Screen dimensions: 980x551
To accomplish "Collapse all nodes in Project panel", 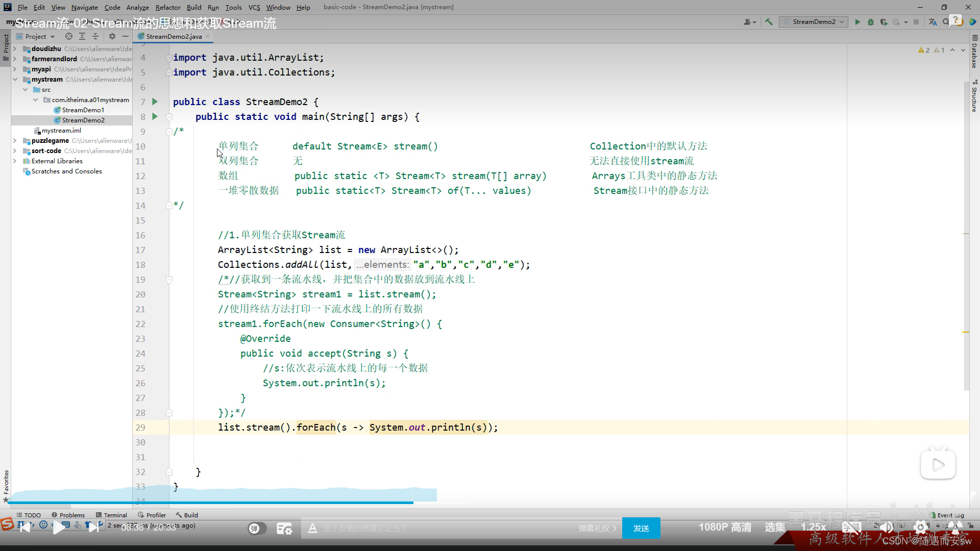I will [95, 37].
